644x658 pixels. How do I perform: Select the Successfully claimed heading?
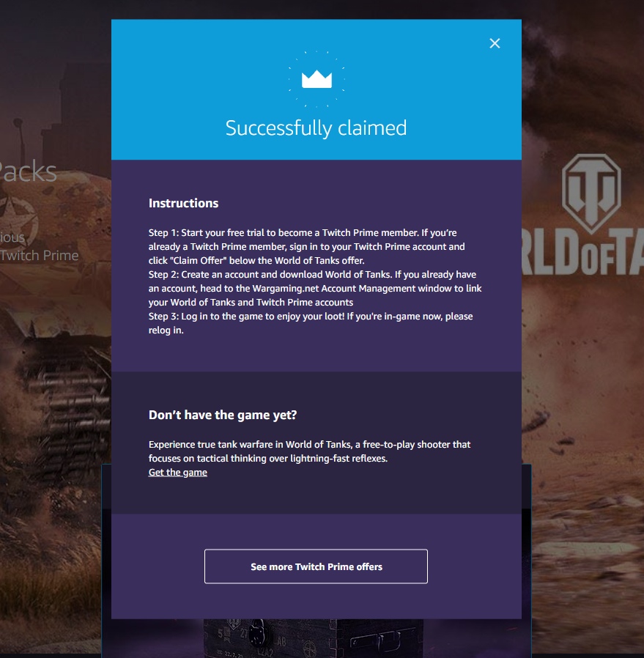coord(316,128)
